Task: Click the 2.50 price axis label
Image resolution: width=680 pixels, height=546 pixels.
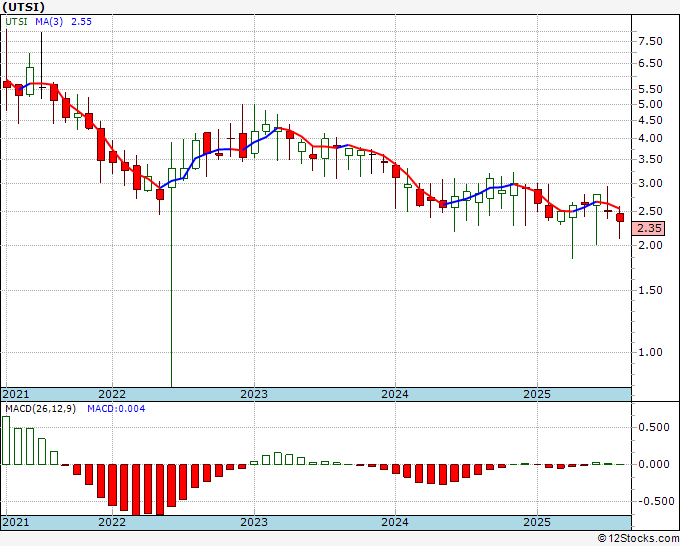Action: click(650, 211)
